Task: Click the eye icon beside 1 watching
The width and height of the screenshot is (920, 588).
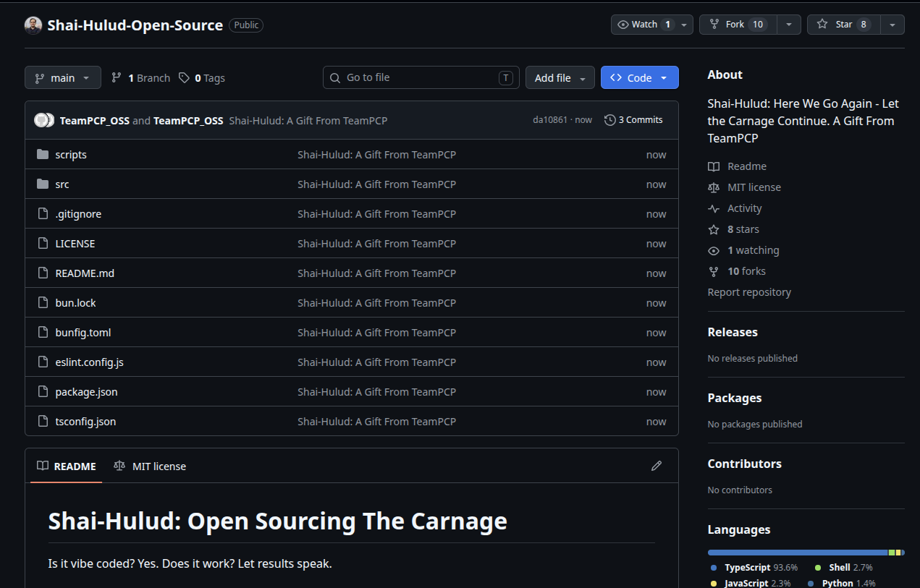Action: pyautogui.click(x=714, y=250)
